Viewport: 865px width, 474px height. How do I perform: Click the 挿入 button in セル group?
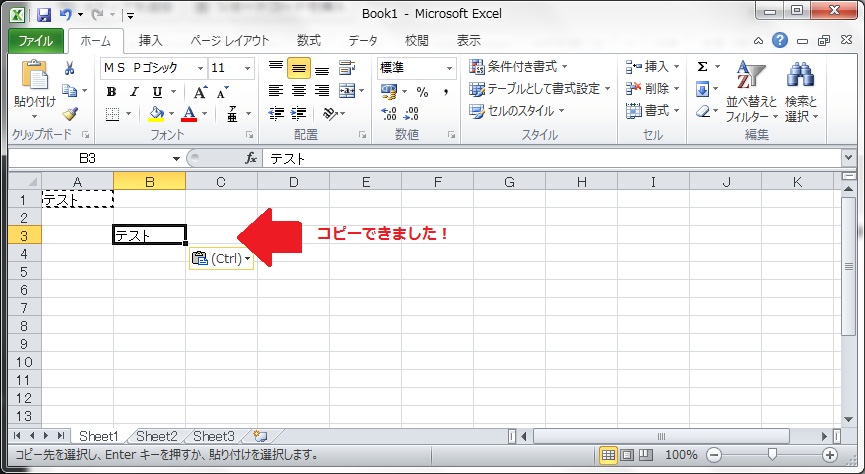(653, 67)
